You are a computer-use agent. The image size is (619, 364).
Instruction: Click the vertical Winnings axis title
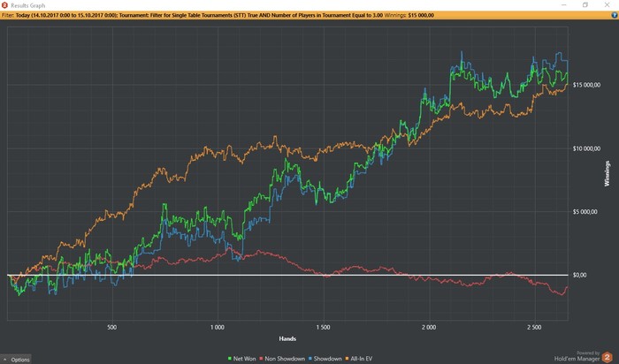608,173
